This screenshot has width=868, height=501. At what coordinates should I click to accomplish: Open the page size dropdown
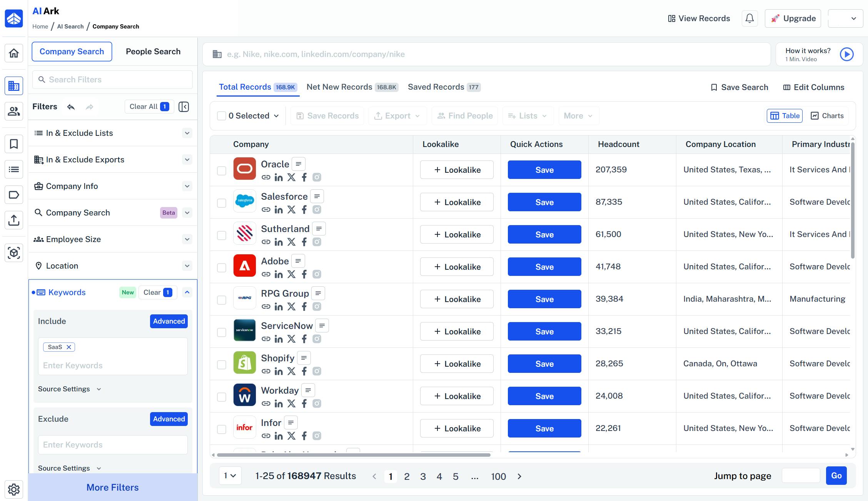click(x=230, y=476)
